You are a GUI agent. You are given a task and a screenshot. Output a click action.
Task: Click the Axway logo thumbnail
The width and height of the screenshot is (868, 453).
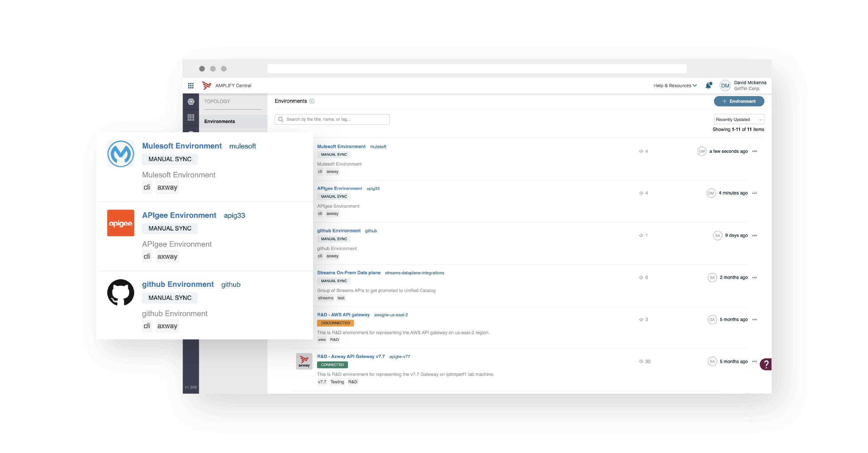tap(304, 361)
